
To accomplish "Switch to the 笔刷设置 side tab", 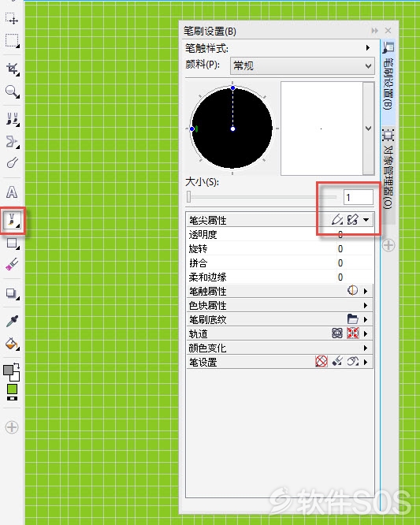I will coord(388,76).
